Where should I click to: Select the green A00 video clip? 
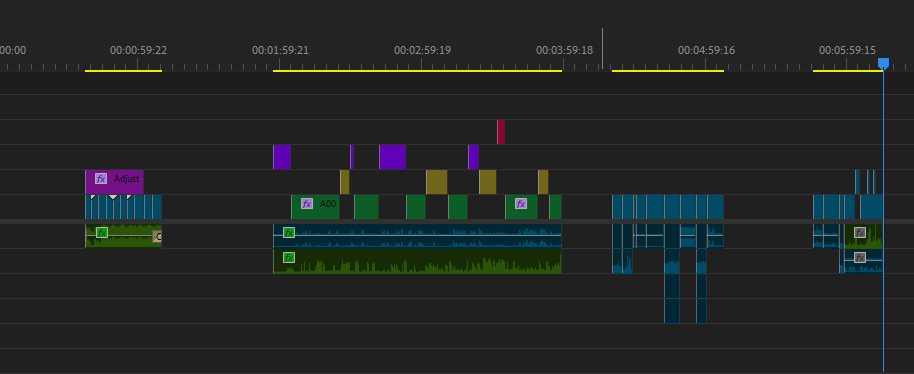(x=315, y=207)
